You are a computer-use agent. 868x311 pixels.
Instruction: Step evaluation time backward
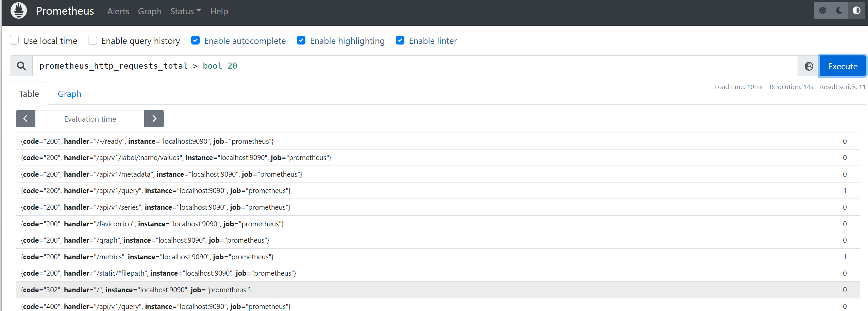point(26,119)
